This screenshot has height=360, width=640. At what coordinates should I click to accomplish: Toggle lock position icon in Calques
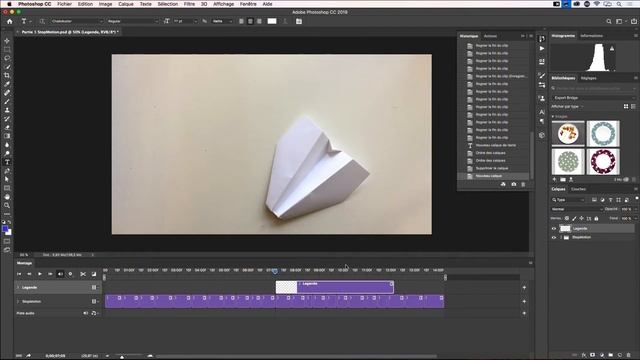click(x=582, y=218)
